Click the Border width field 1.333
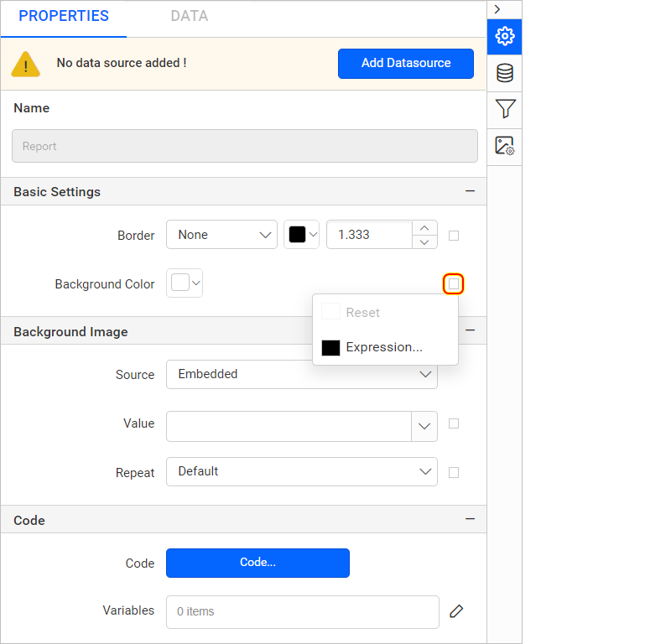Screen dimensions: 645x644 coord(369,235)
